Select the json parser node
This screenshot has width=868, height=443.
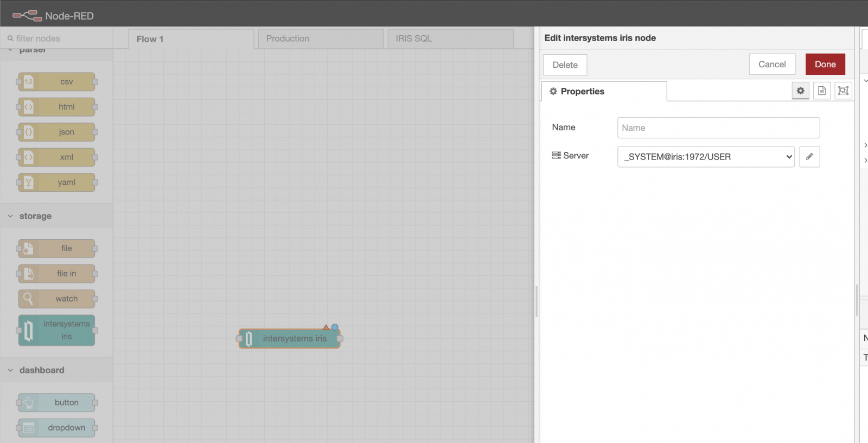[56, 132]
